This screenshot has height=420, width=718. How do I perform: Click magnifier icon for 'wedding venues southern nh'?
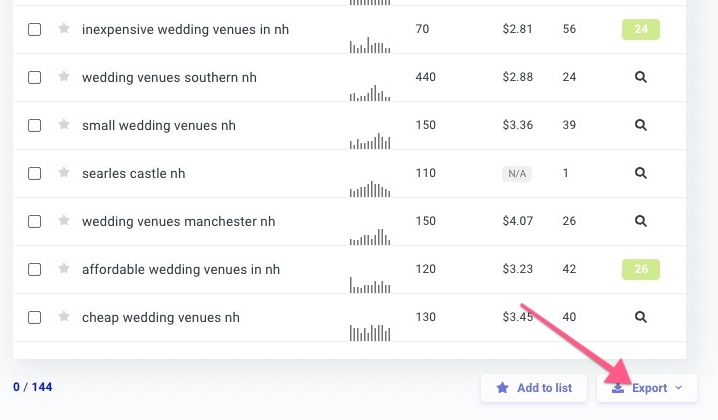pos(641,77)
